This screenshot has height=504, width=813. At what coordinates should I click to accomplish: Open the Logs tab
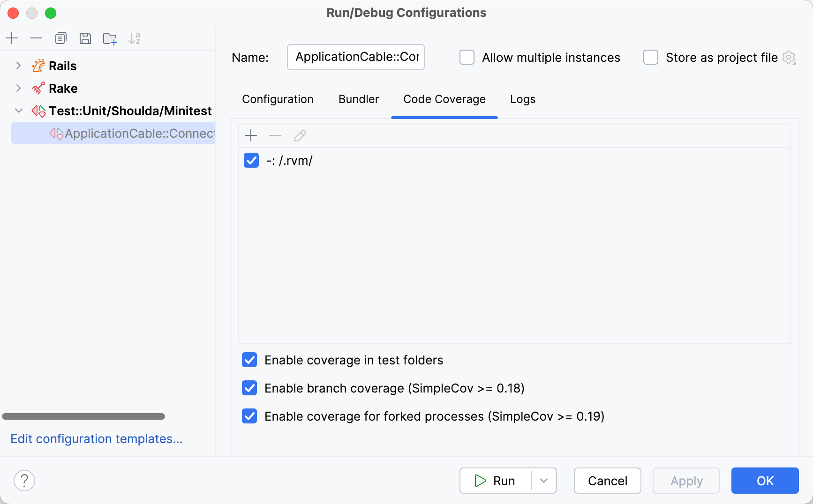tap(522, 99)
